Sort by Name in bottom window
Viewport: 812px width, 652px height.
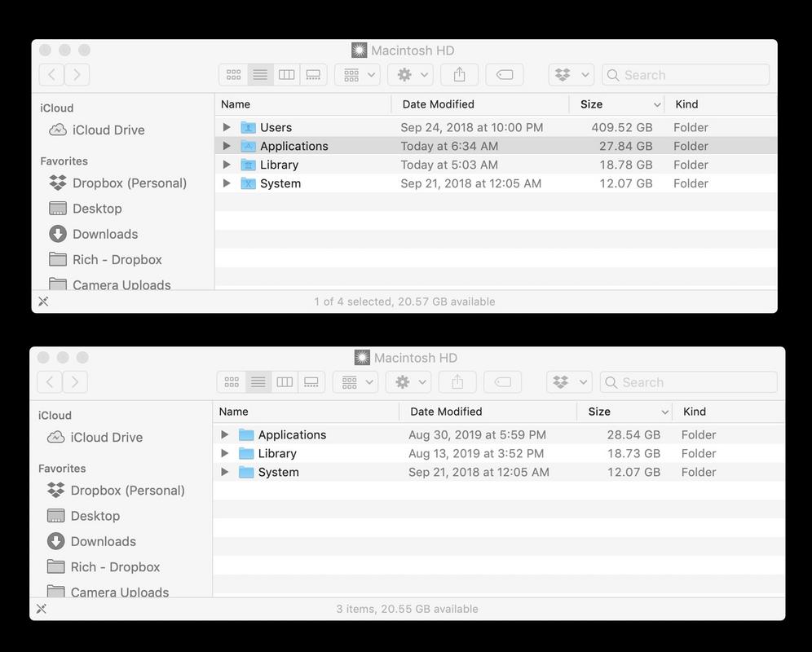click(x=306, y=412)
